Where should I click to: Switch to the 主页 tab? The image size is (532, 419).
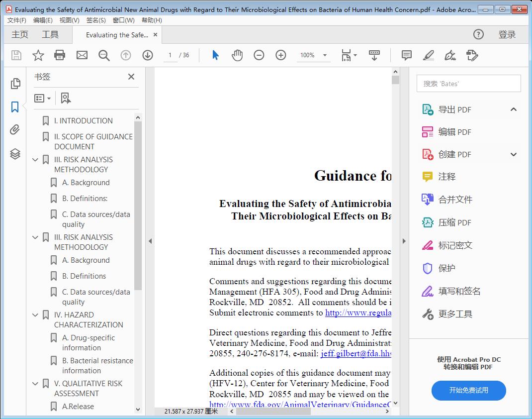20,35
